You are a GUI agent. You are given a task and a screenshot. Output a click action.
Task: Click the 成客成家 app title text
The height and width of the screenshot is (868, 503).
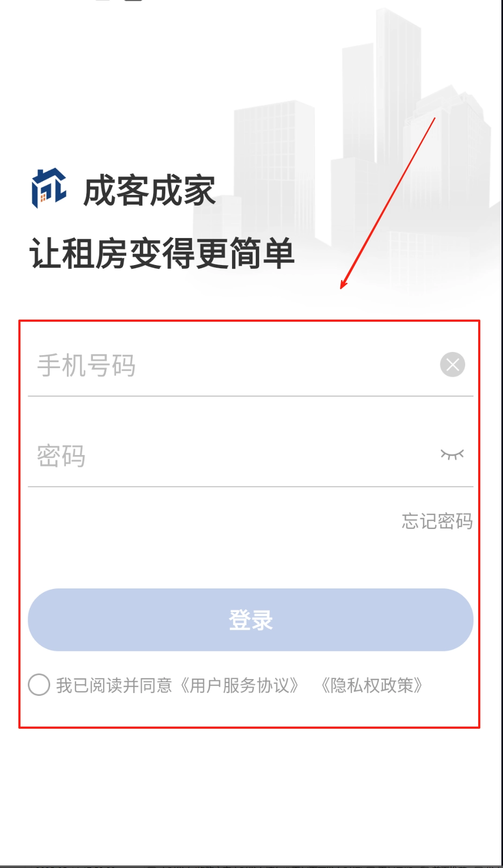(x=149, y=191)
